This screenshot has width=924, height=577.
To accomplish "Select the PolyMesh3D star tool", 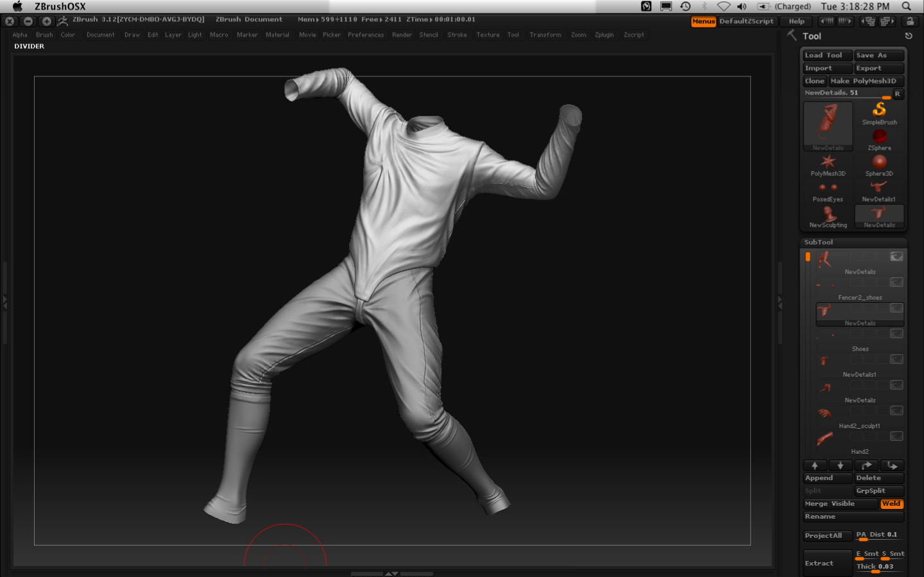I will (828, 165).
